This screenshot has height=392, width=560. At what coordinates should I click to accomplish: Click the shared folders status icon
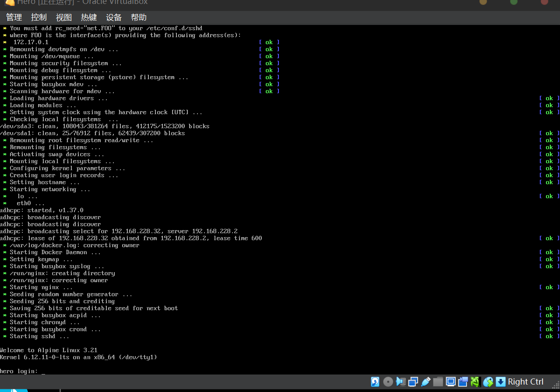pyautogui.click(x=438, y=382)
